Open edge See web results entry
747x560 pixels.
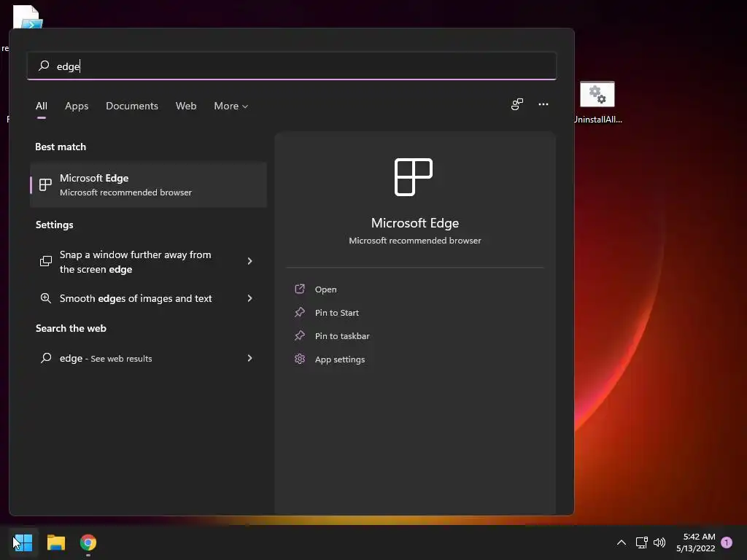pos(148,358)
